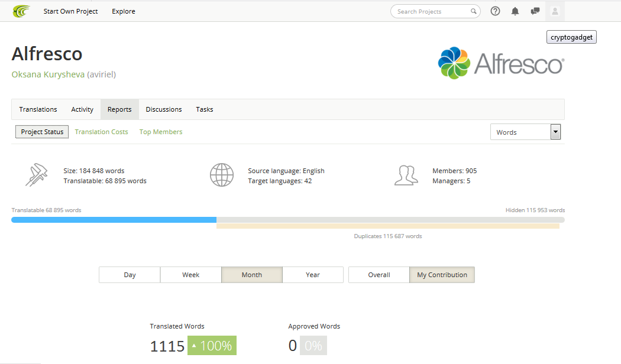The width and height of the screenshot is (621, 364).
Task: Click the grey 0% approved badge
Action: [313, 346]
